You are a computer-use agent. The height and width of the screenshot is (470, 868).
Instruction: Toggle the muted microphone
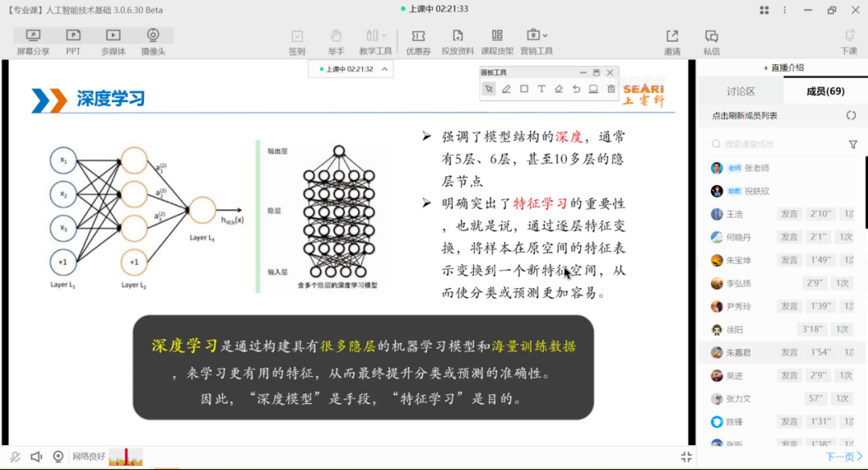14,456
